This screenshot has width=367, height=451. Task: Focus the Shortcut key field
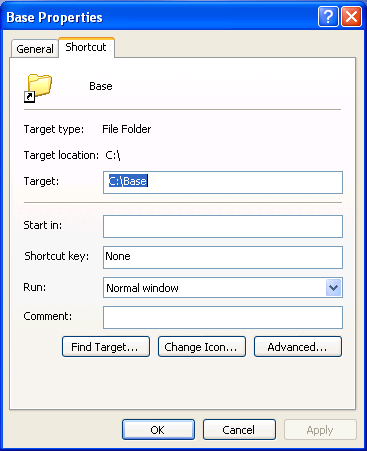click(x=223, y=257)
